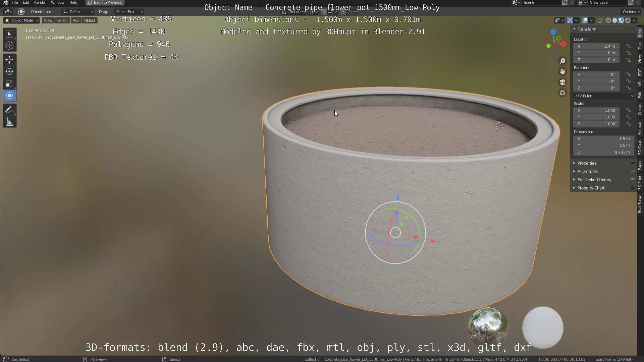Activate the Cursor tool
The height and width of the screenshot is (362, 644).
9,46
